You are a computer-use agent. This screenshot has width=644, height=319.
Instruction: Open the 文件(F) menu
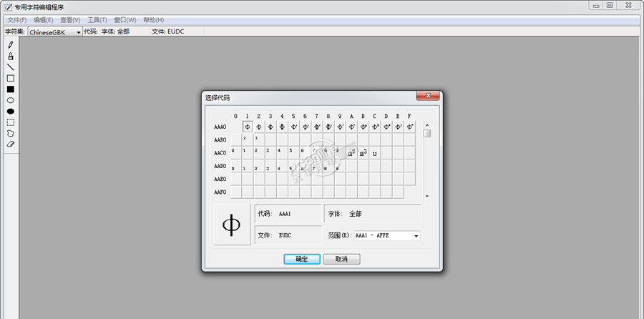tap(17, 20)
